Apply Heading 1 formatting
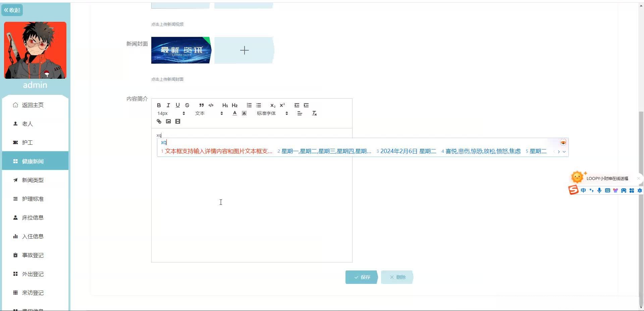Screen dimensions: 644x311 [x=225, y=105]
